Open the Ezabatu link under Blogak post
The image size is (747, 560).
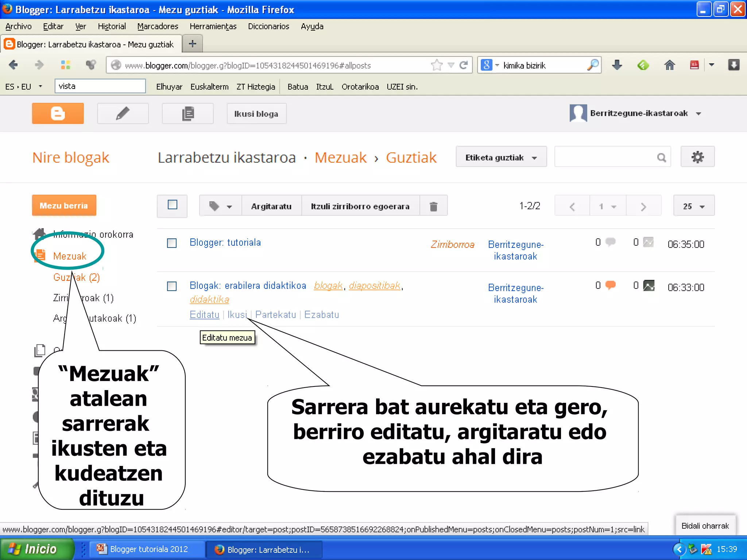click(321, 314)
